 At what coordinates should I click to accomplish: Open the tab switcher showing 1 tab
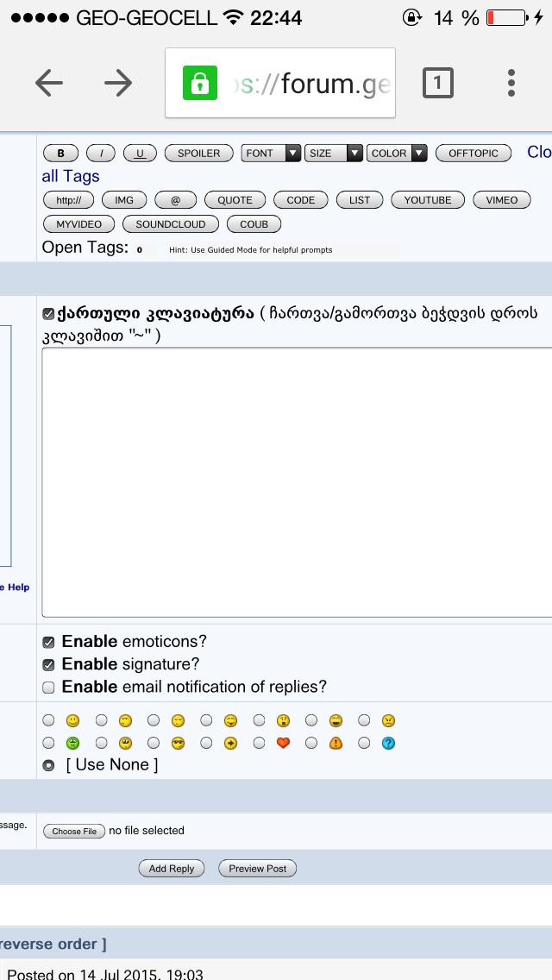[437, 83]
